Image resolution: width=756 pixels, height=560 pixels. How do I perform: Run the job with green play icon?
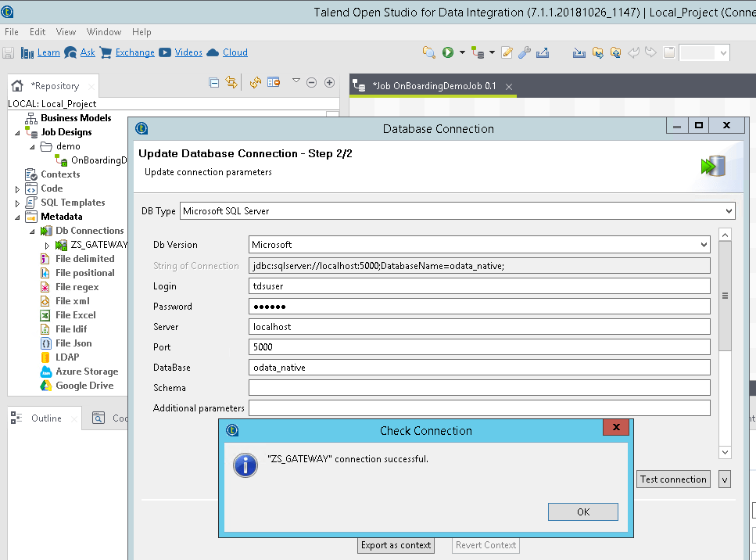point(448,52)
